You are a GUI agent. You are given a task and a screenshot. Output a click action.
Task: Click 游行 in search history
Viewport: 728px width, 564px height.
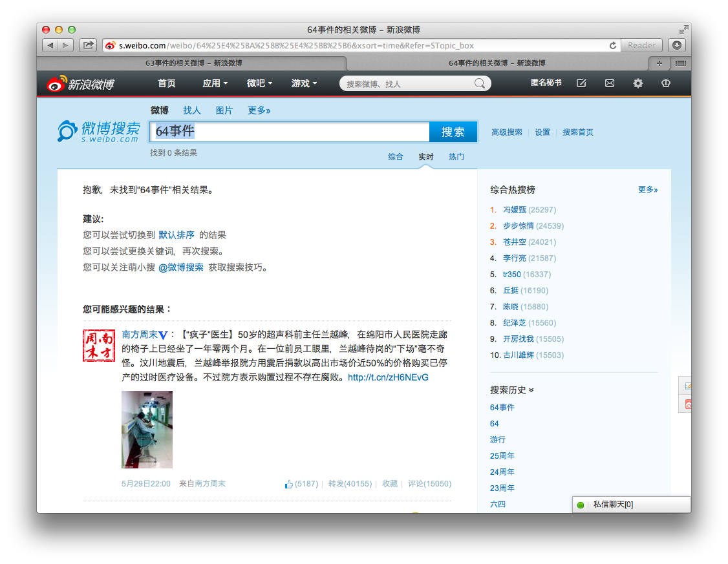click(x=498, y=440)
